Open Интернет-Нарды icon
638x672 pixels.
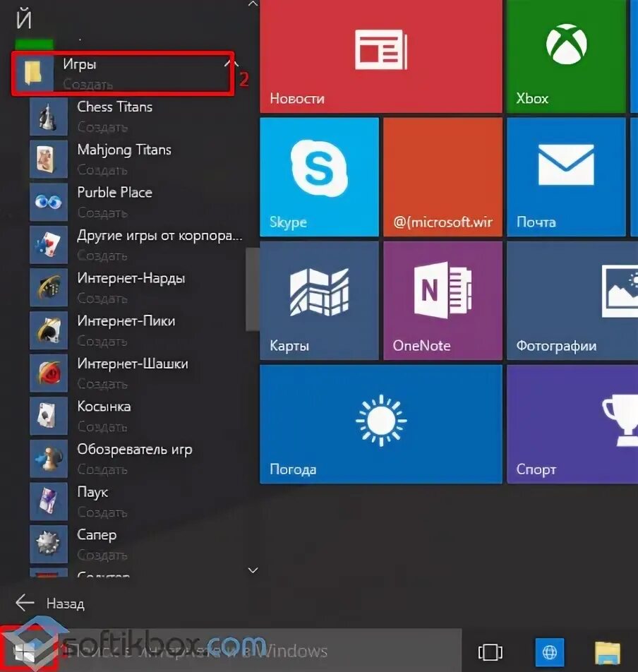pos(49,287)
